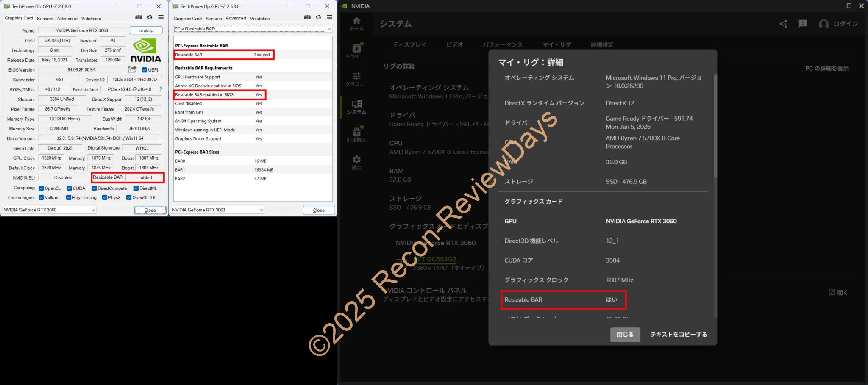Screen dimensions: 868x385
Task: Expand the PCIe Resizable BAR dropdown
Action: click(x=329, y=29)
